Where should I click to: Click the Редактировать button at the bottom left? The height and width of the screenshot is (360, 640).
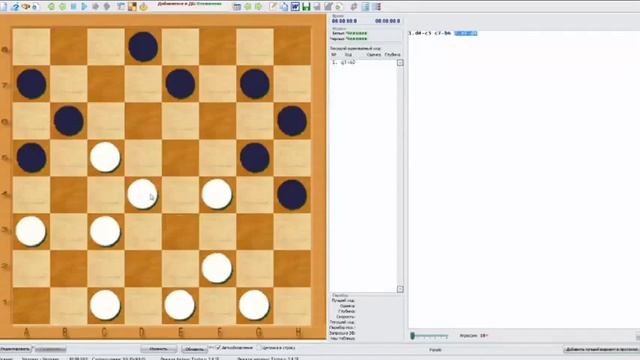click(x=15, y=349)
